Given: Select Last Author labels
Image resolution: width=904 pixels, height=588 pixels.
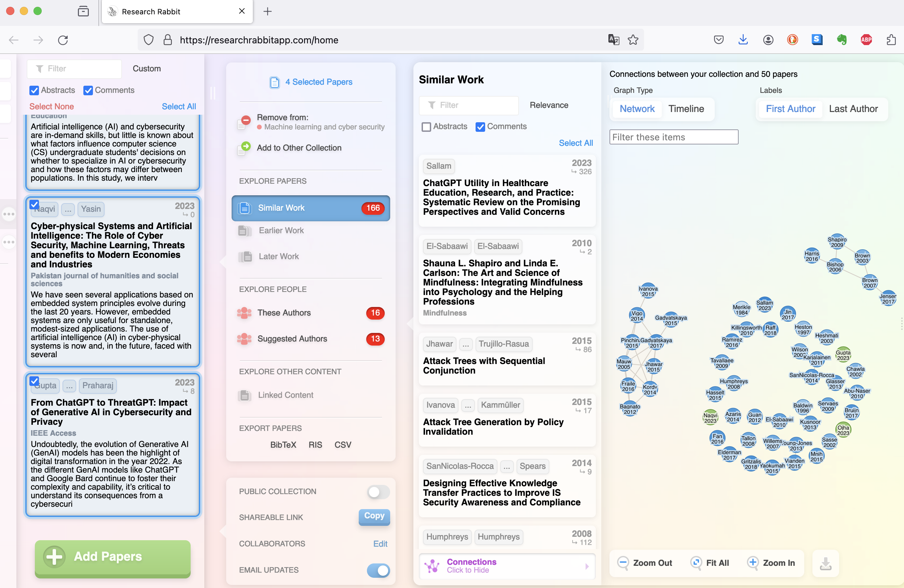Looking at the screenshot, I should coord(853,109).
